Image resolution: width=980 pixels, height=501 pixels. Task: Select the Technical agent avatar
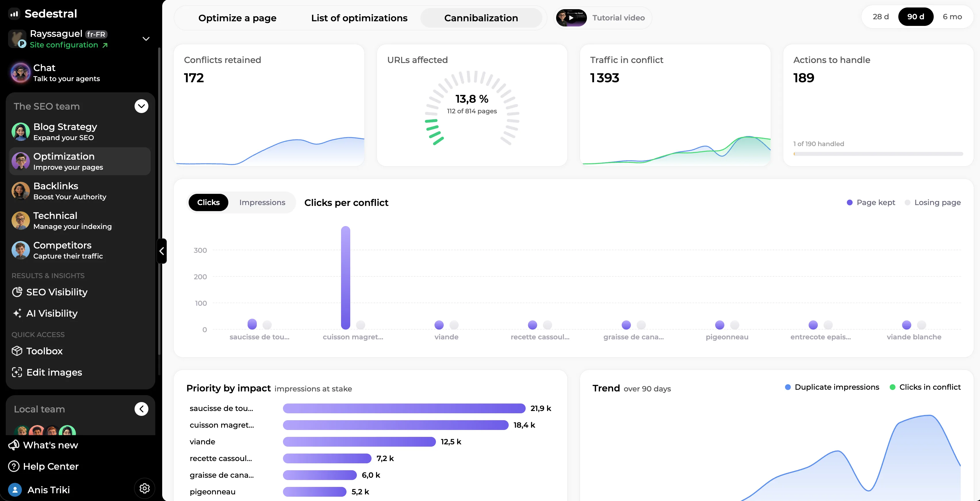coord(20,221)
